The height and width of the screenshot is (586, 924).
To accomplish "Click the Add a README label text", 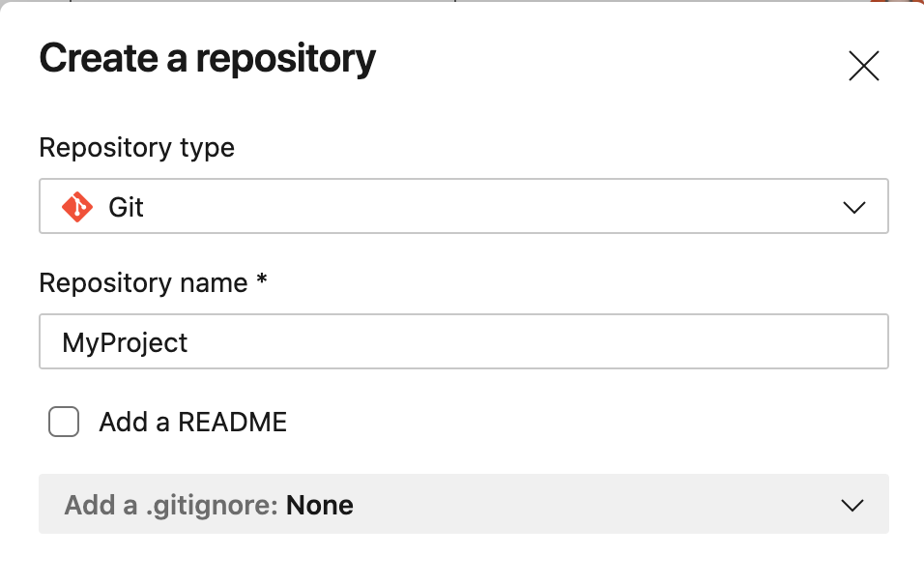I will tap(192, 423).
